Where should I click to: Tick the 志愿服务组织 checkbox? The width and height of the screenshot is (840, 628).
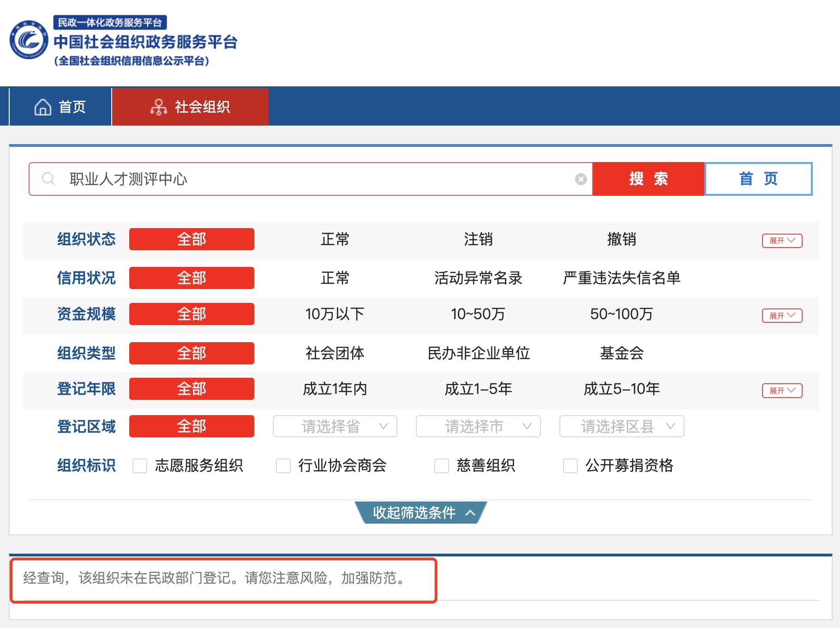pos(140,466)
